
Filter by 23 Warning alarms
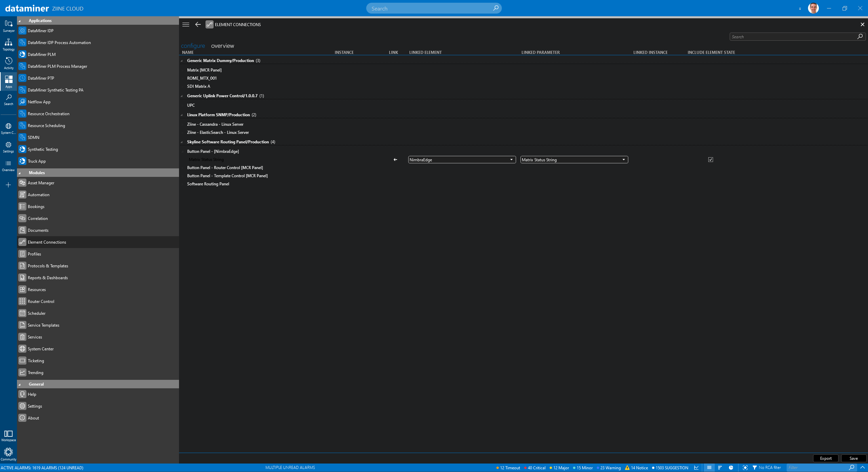(x=609, y=468)
